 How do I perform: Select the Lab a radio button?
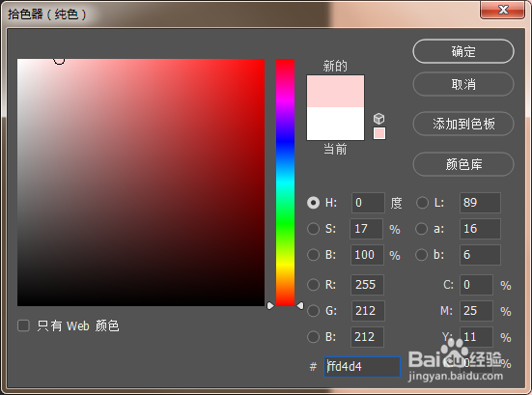click(421, 229)
